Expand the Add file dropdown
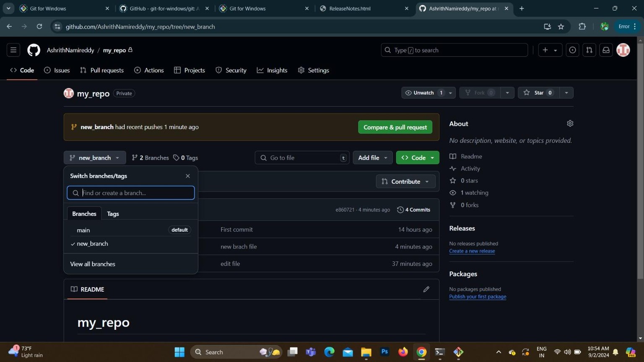 372,158
